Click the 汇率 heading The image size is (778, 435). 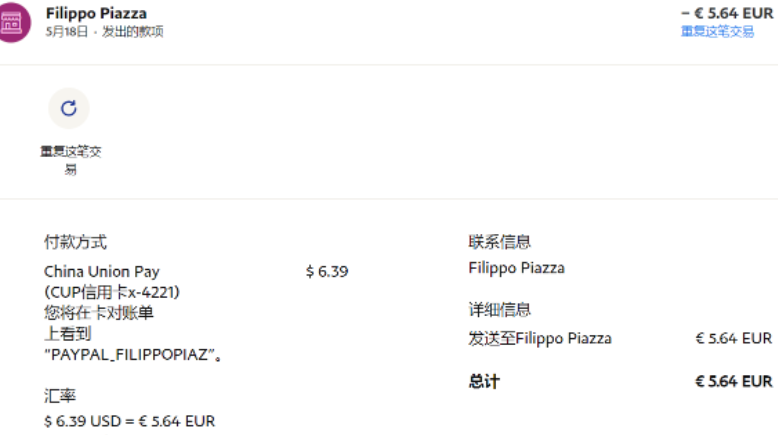(x=60, y=396)
